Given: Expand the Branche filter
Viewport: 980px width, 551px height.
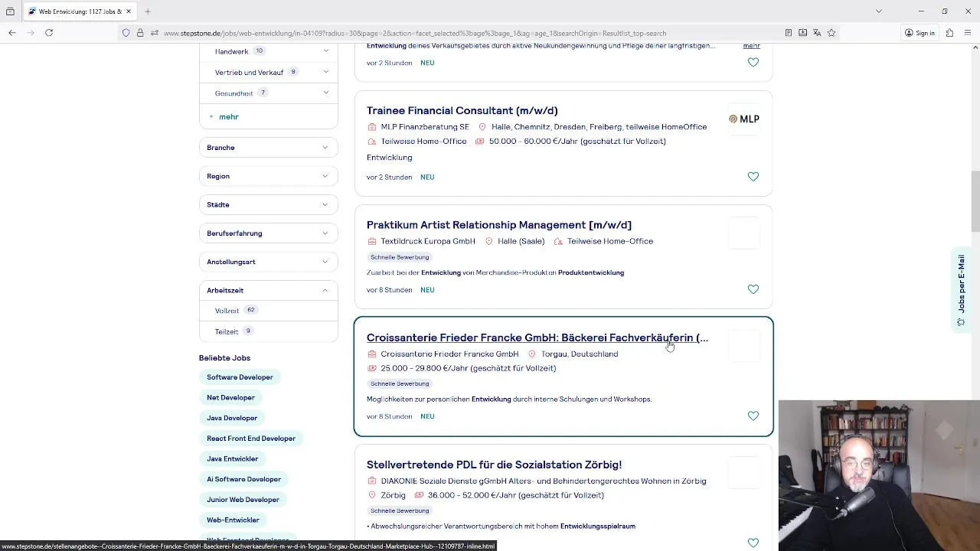Looking at the screenshot, I should click(x=268, y=147).
